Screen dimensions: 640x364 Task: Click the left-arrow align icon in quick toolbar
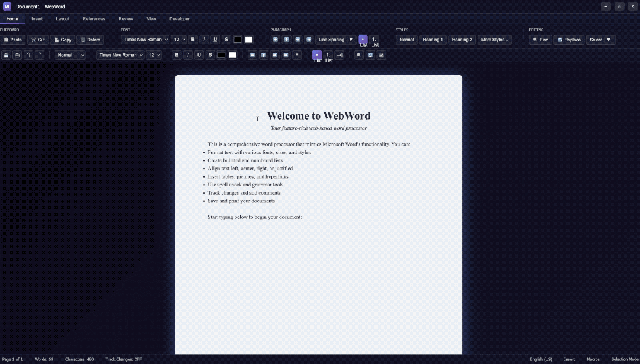point(252,55)
